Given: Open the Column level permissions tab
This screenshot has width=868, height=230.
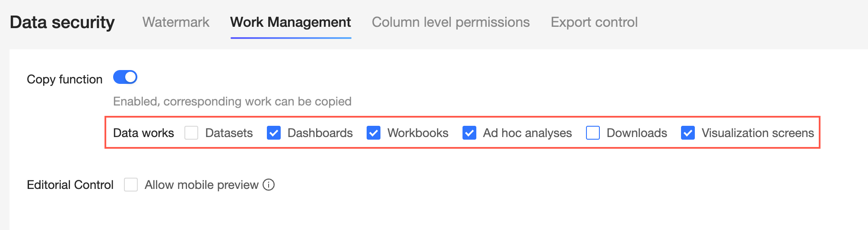Looking at the screenshot, I should pyautogui.click(x=450, y=22).
